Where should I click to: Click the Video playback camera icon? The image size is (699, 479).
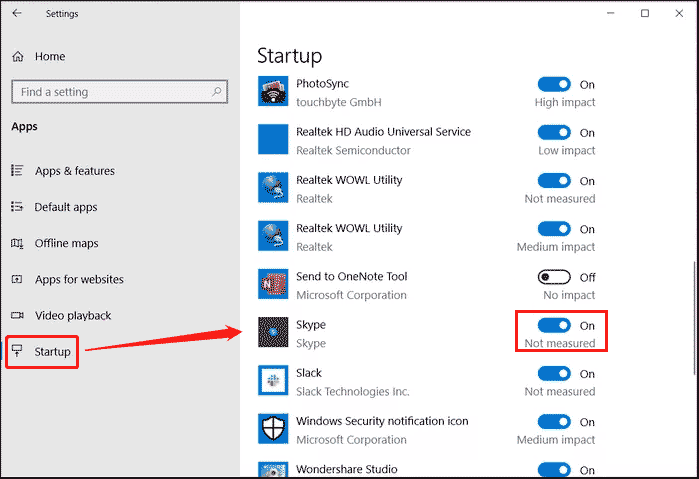pyautogui.click(x=17, y=315)
